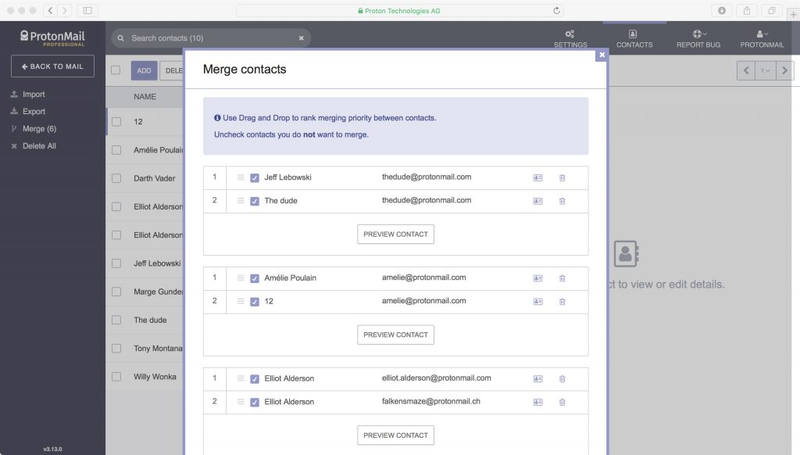Click trash icon in The dude merge row
Screen dimensions: 800x455
pos(562,201)
